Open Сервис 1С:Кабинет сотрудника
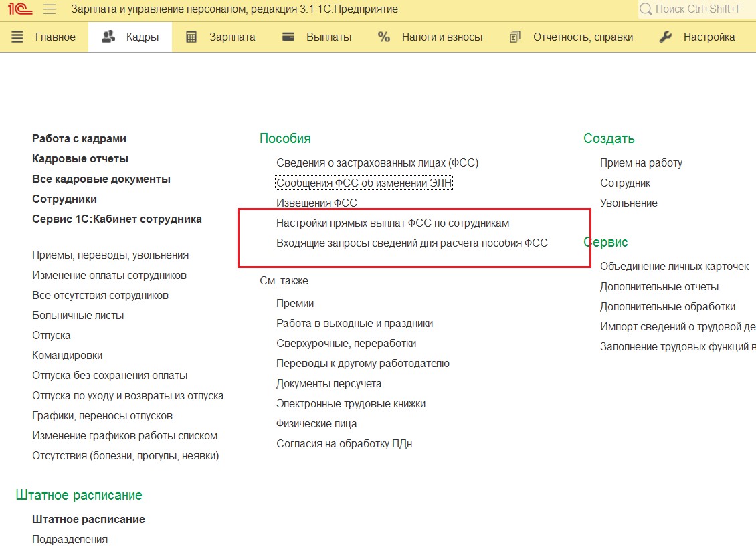The image size is (756, 547). click(x=117, y=219)
